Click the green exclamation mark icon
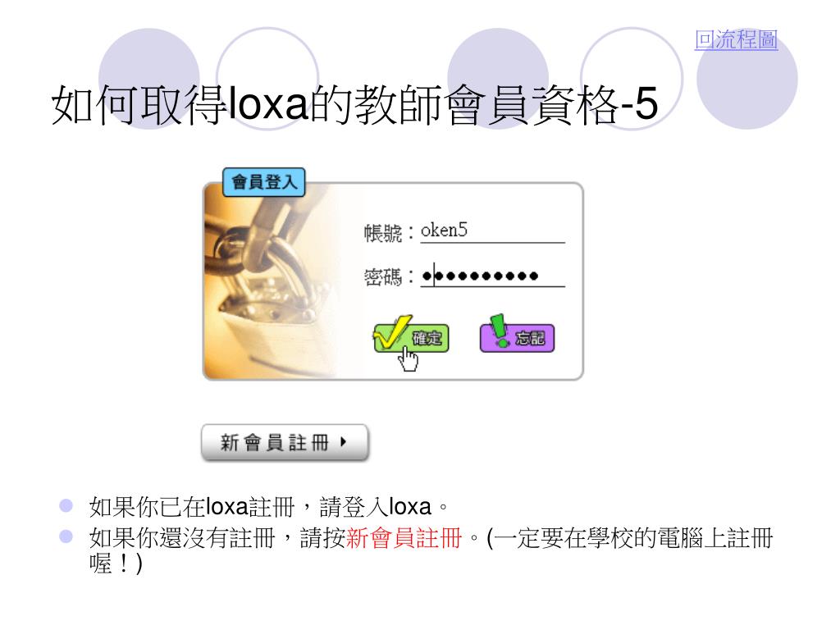840x630 pixels. (x=500, y=330)
